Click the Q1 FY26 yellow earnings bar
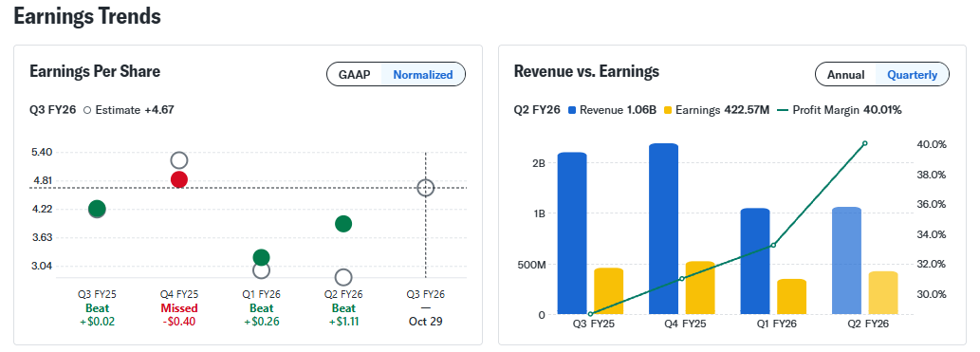The height and width of the screenshot is (352, 980). coord(792,296)
